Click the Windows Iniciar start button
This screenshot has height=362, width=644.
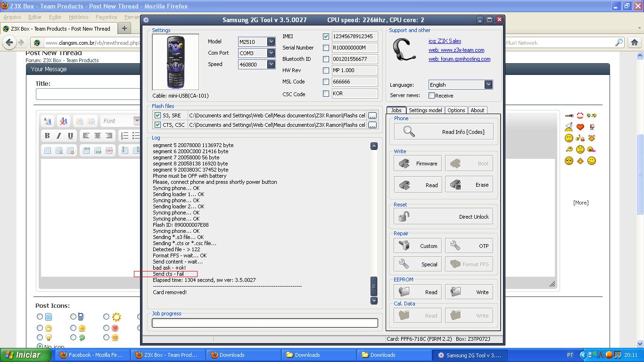25,355
